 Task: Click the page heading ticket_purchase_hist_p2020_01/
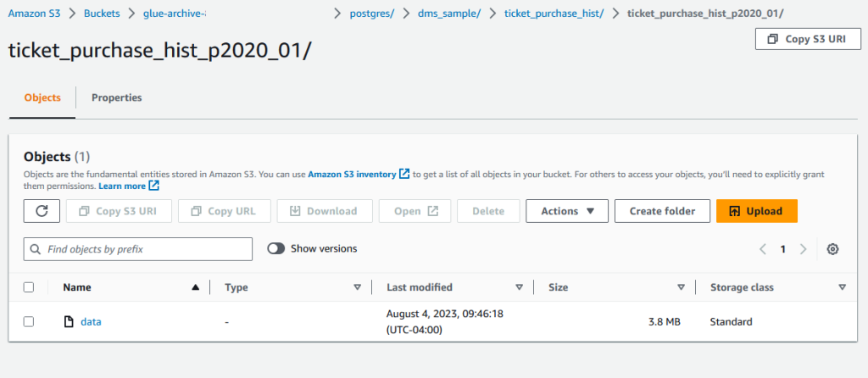160,51
